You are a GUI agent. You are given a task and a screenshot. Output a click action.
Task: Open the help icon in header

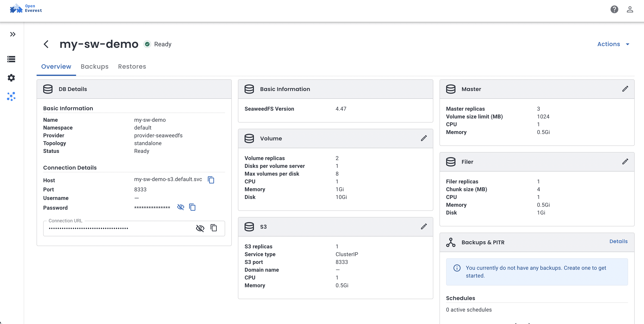614,10
